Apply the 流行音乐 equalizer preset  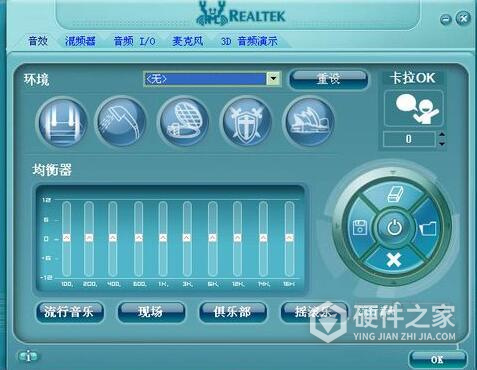(x=69, y=312)
